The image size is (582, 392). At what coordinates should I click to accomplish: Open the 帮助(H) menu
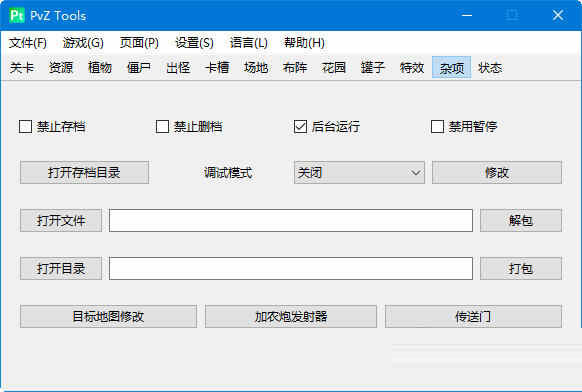[304, 43]
